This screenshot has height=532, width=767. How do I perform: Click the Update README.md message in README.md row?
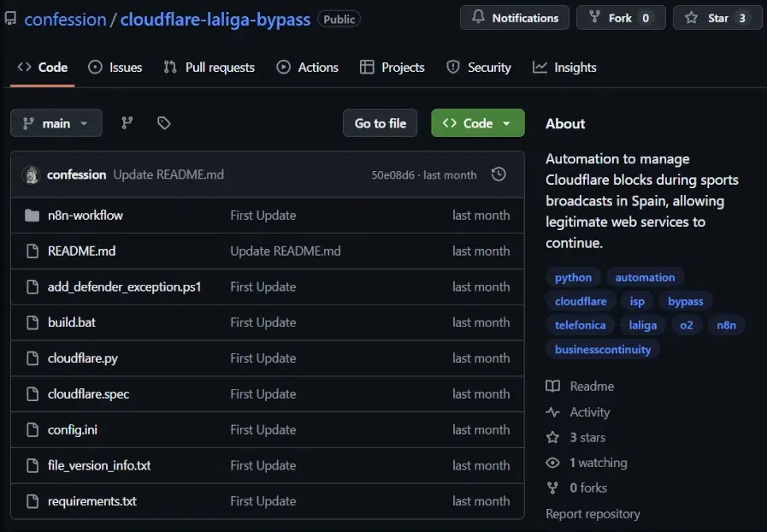point(286,251)
